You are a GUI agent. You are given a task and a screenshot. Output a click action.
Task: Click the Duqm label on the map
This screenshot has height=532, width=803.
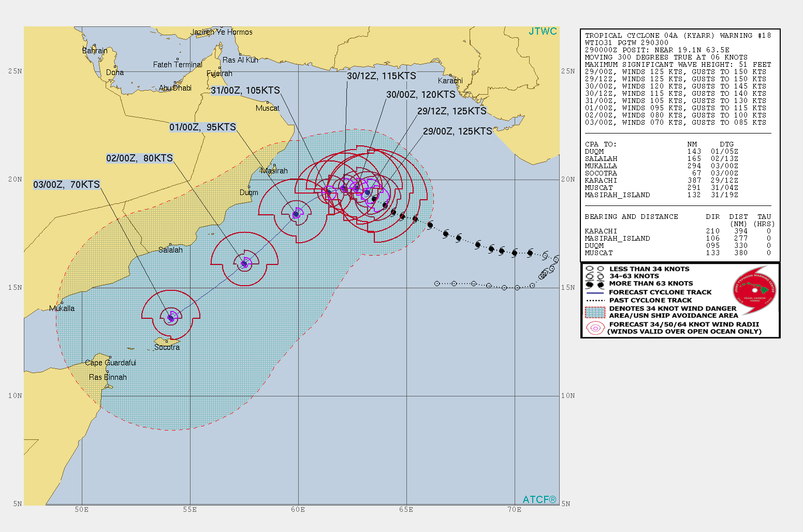tap(249, 193)
